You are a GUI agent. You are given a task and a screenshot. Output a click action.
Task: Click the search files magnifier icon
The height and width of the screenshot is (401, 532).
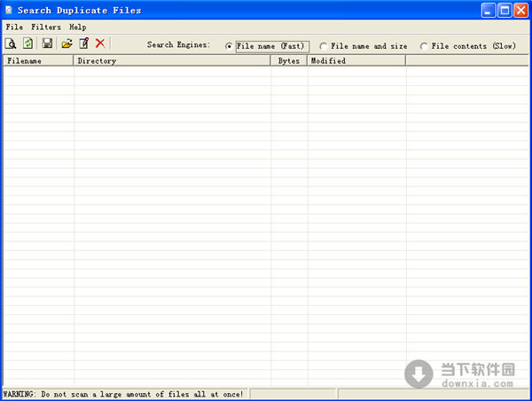pos(11,43)
